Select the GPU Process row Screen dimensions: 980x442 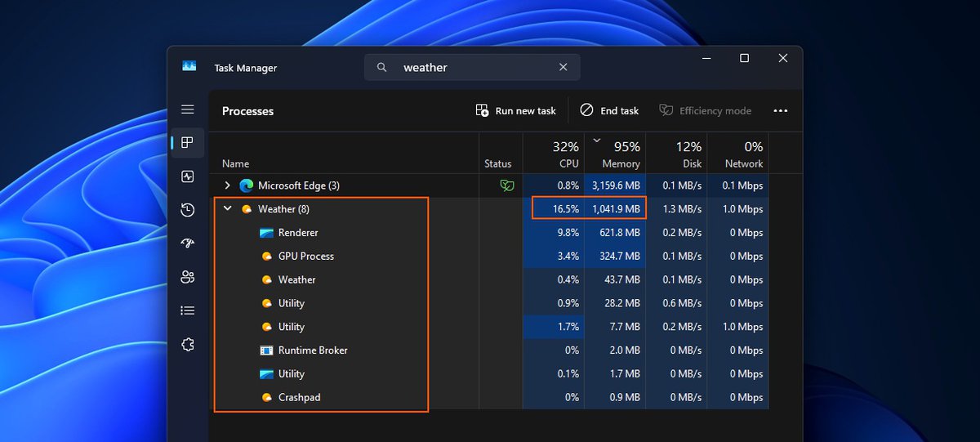(x=488, y=257)
